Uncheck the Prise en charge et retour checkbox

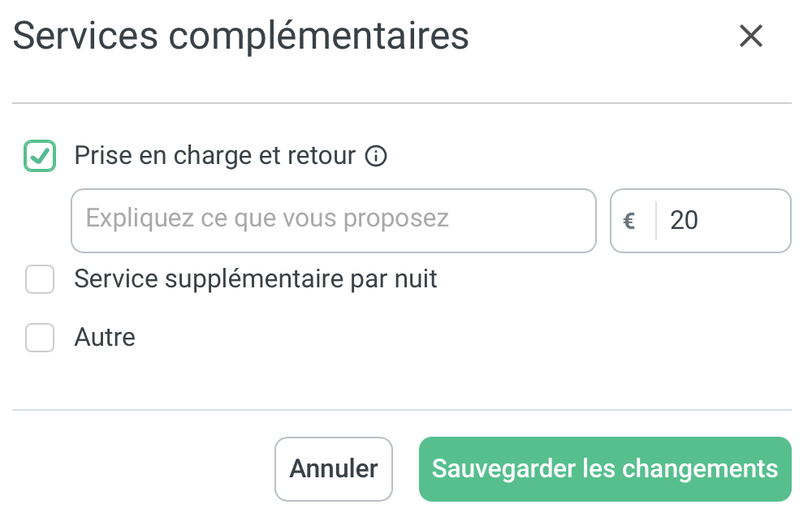coord(40,156)
